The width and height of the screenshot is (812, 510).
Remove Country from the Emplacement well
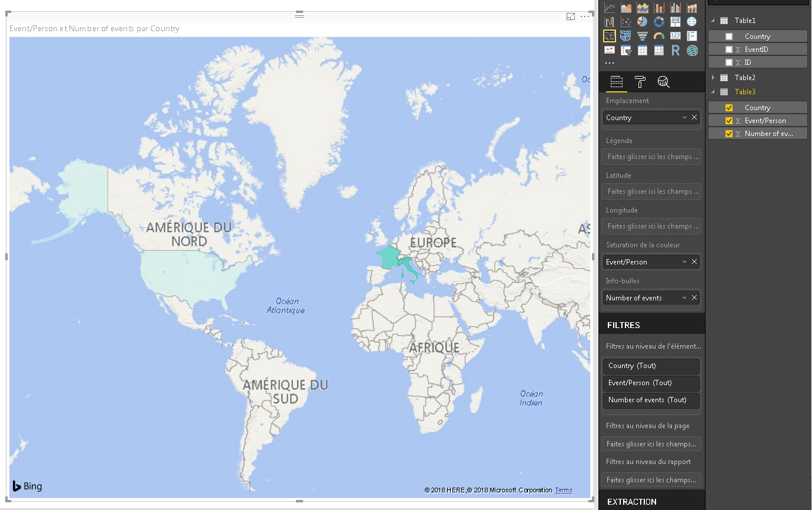coord(694,118)
